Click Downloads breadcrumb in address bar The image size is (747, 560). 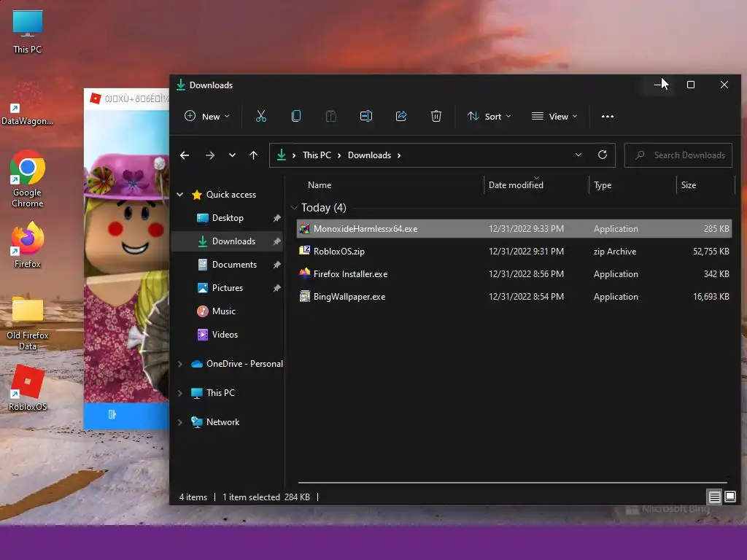click(369, 155)
